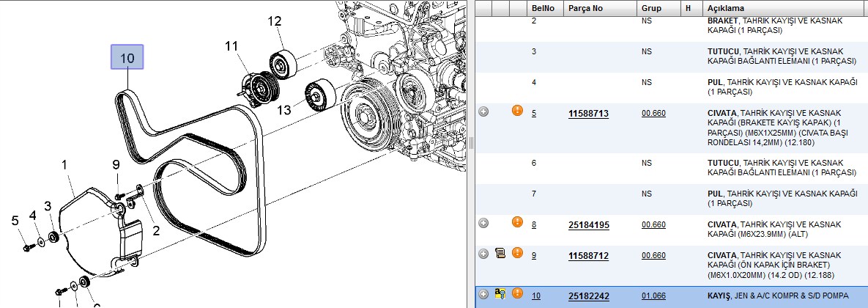
Task: Open group 00.660 link for part 25184195
Action: (x=654, y=225)
